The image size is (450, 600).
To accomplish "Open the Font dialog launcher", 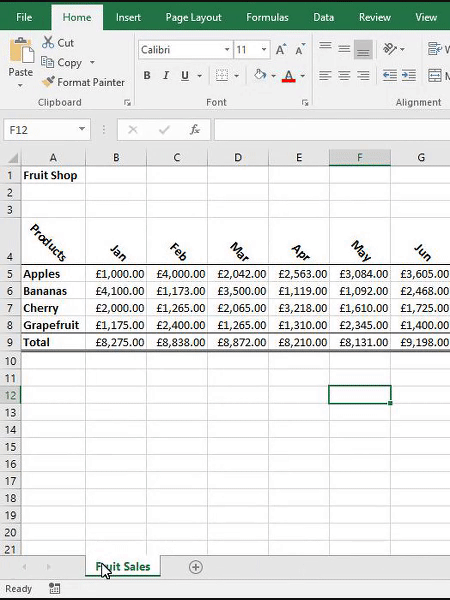I will (305, 103).
